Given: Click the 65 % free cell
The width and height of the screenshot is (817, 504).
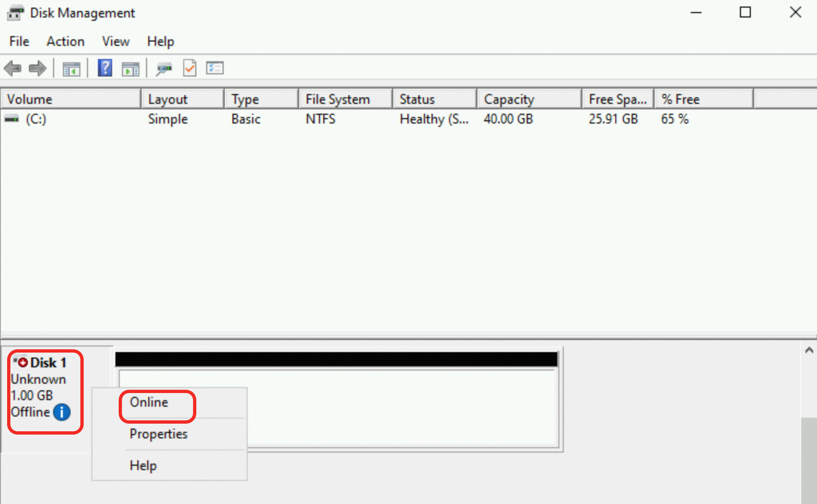Looking at the screenshot, I should (x=675, y=119).
